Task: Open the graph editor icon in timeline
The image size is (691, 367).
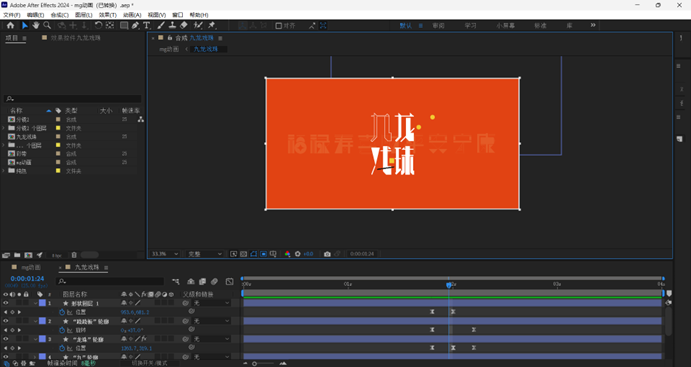Action: [x=230, y=281]
